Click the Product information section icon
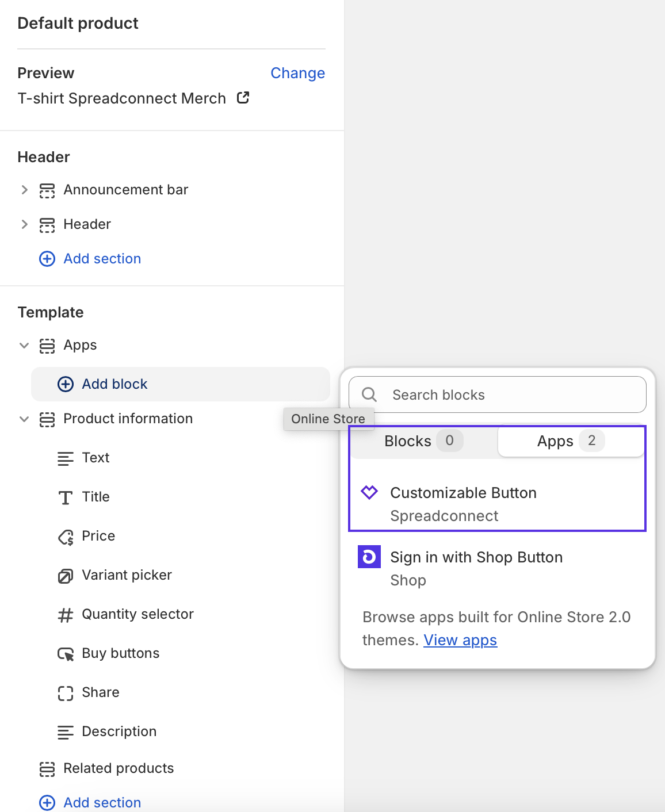Viewport: 665px width, 812px height. click(x=47, y=419)
